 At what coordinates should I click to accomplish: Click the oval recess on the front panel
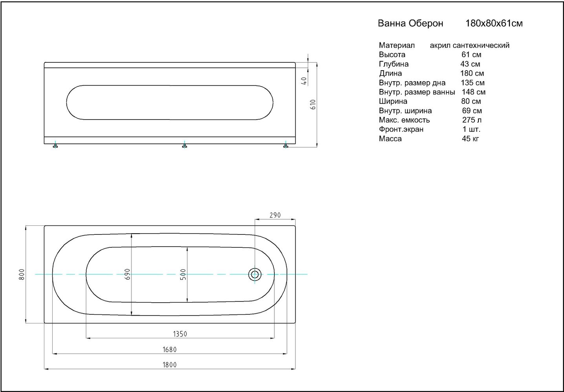click(170, 102)
